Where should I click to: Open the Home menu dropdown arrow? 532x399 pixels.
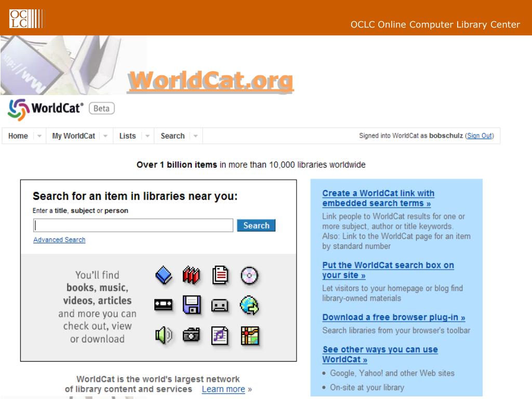39,136
